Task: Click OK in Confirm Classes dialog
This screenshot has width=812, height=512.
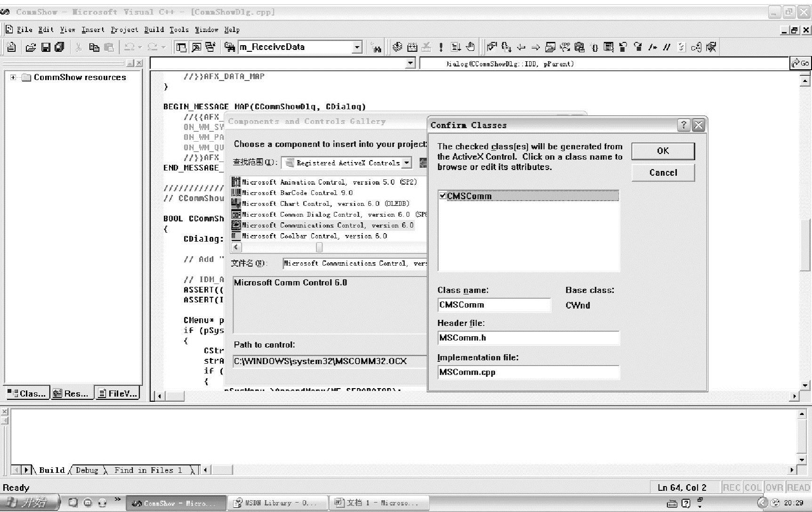Action: pos(663,151)
